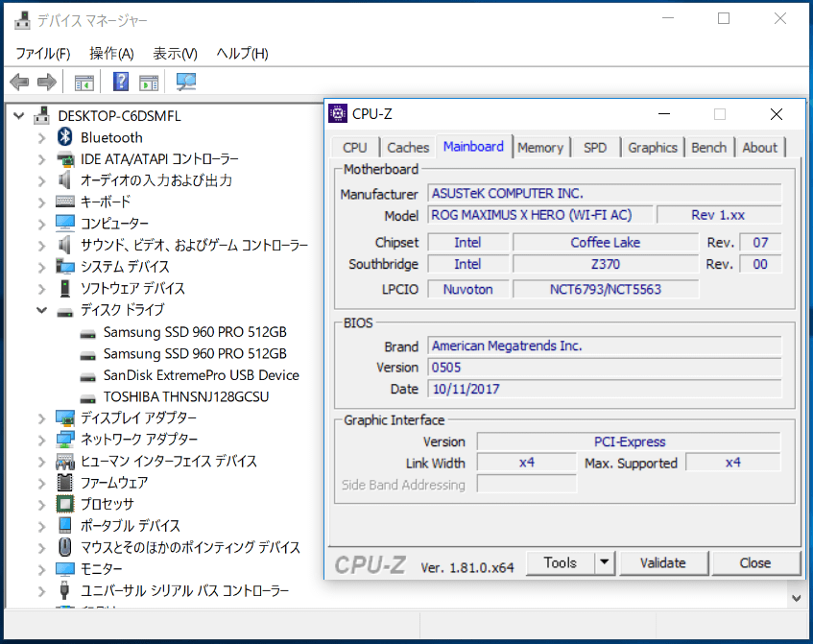Click the network adapters (ネットワーク アダプター) icon
This screenshot has height=644, width=813.
point(65,440)
